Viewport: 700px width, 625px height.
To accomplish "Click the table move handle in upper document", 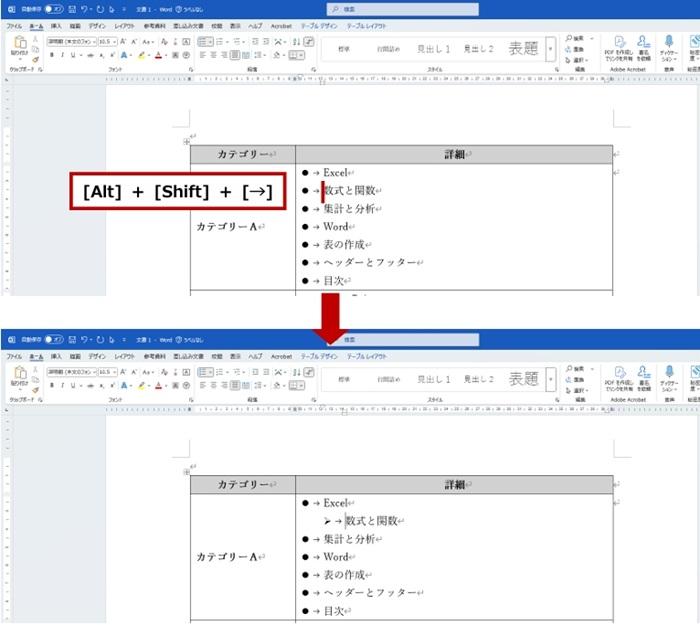I will 187,143.
